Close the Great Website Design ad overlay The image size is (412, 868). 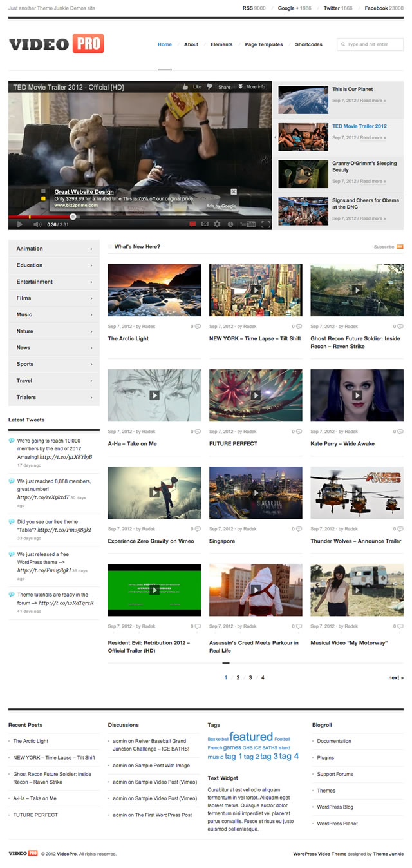pyautogui.click(x=233, y=191)
